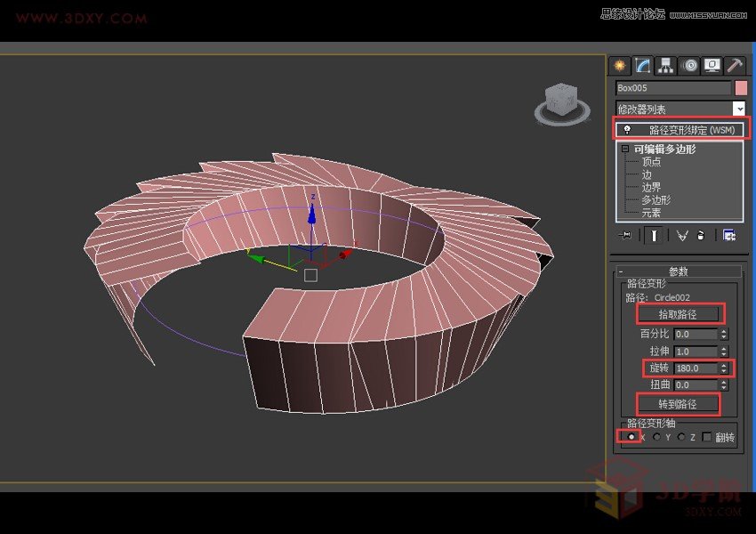Open the 修改器列表 modifier list dropdown

[x=741, y=108]
